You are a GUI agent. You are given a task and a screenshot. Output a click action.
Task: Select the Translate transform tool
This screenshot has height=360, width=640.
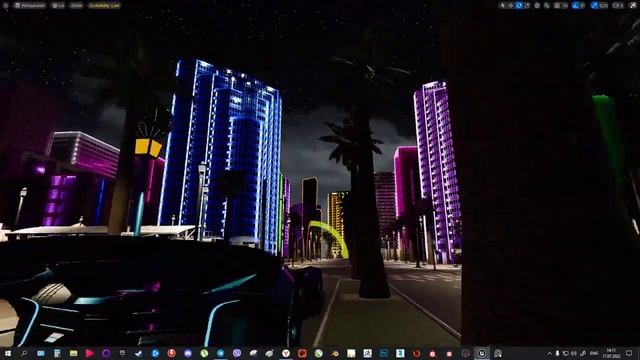pos(511,5)
